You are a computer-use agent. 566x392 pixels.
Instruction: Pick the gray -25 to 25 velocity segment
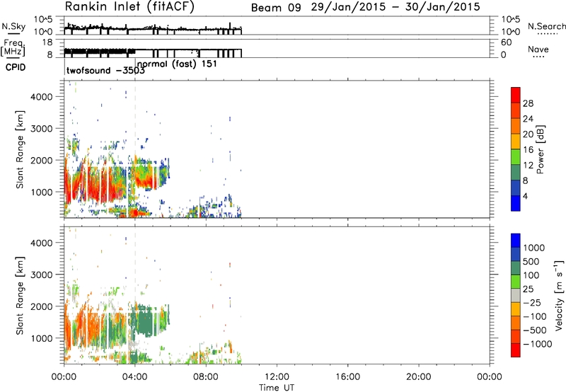point(516,295)
